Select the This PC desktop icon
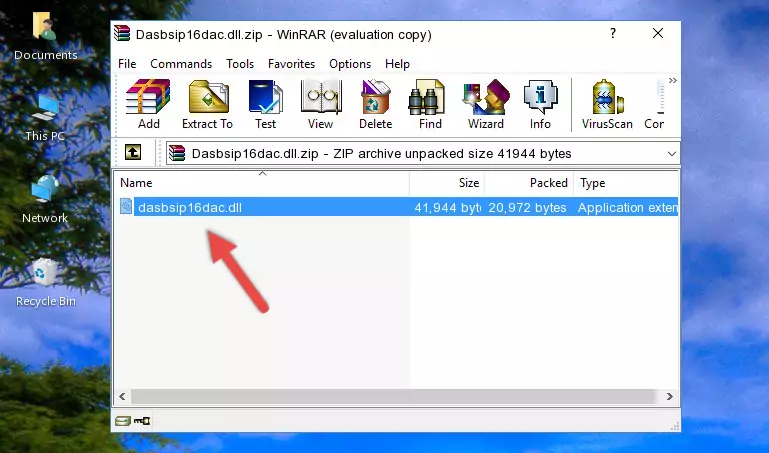Screen dimensions: 769x453 pos(45,118)
